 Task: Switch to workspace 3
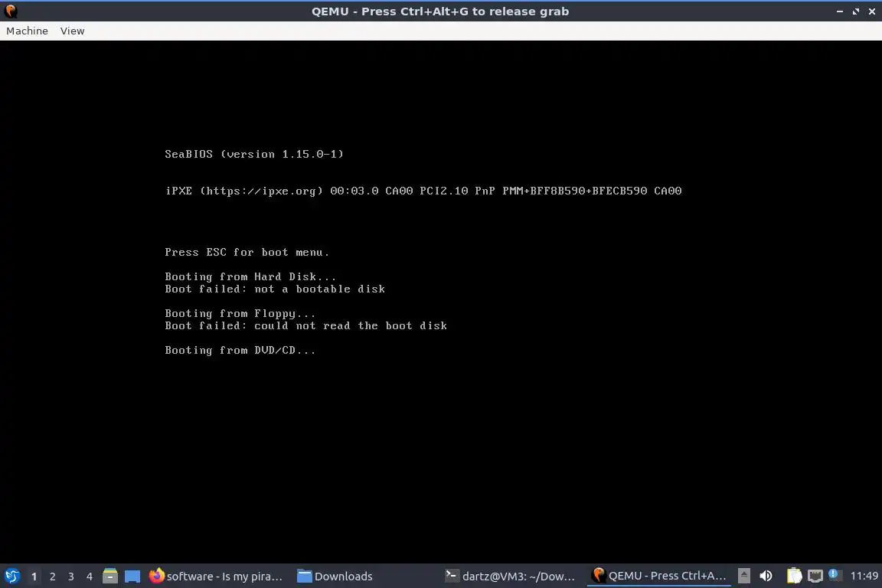point(71,577)
